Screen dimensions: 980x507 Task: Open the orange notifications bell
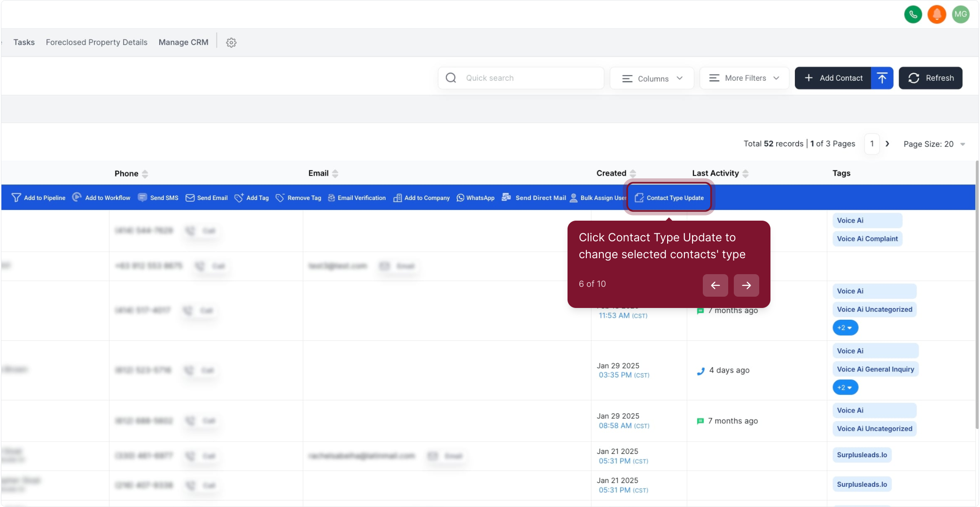click(x=936, y=15)
